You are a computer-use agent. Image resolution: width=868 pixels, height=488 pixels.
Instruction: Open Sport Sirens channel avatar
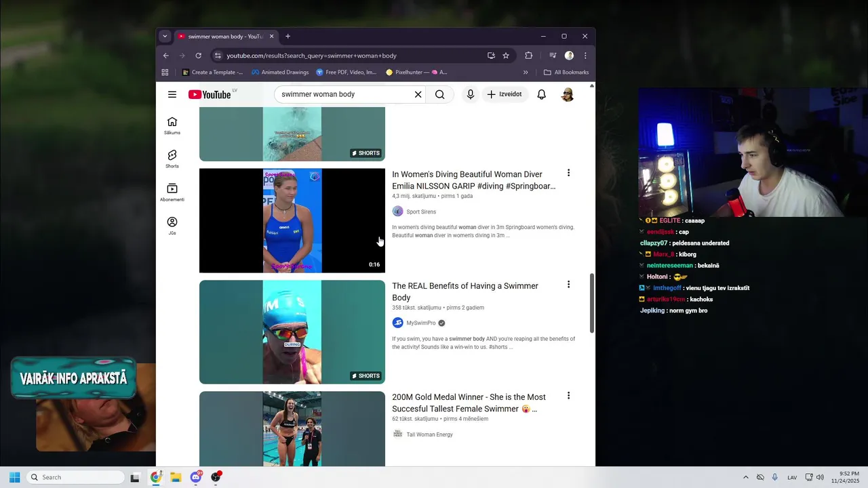[x=398, y=211]
